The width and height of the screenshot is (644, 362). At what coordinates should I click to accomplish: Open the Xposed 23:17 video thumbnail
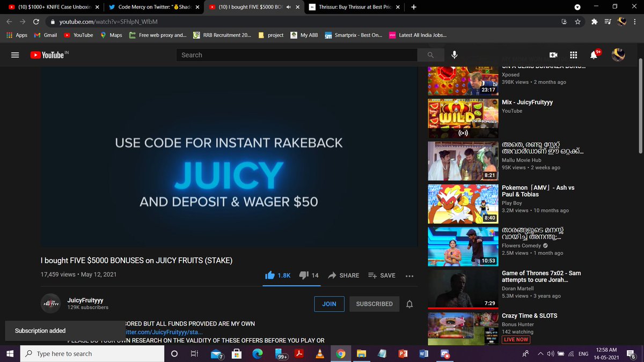click(463, 80)
